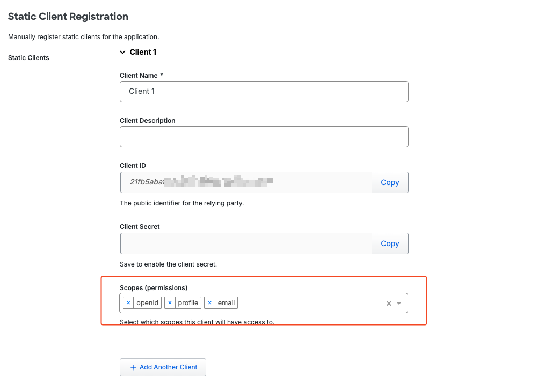Select the profile scope label
Viewport: 538px width, 392px height.
click(x=188, y=303)
